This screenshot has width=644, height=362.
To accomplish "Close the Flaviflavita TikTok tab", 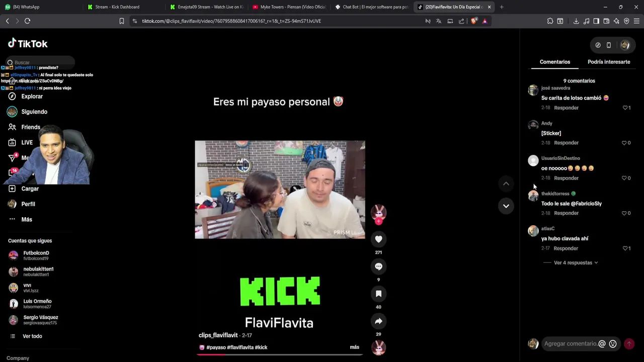I will 489,7.
